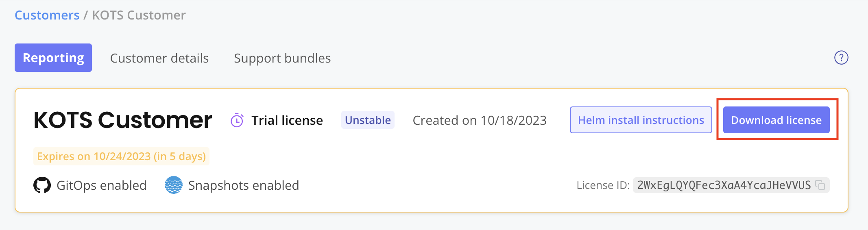Click the help question mark icon
The height and width of the screenshot is (230, 868).
(841, 58)
